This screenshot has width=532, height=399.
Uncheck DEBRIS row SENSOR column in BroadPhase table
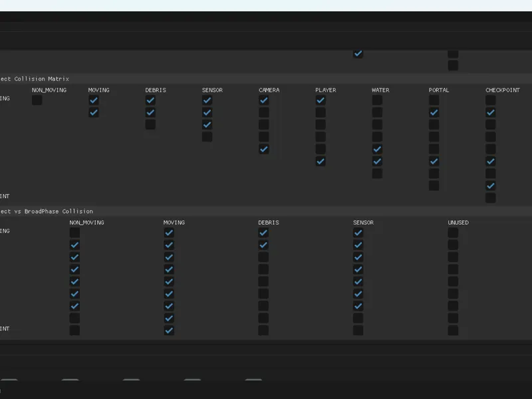[x=358, y=257]
